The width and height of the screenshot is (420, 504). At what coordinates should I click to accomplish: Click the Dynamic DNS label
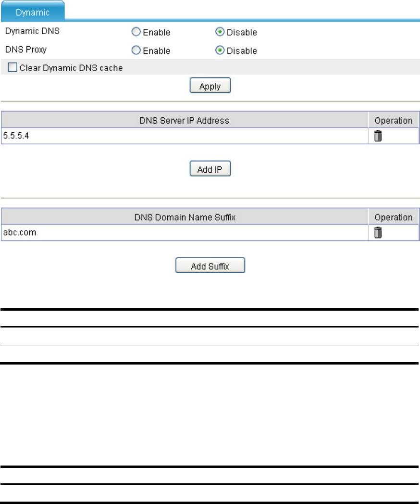click(32, 31)
